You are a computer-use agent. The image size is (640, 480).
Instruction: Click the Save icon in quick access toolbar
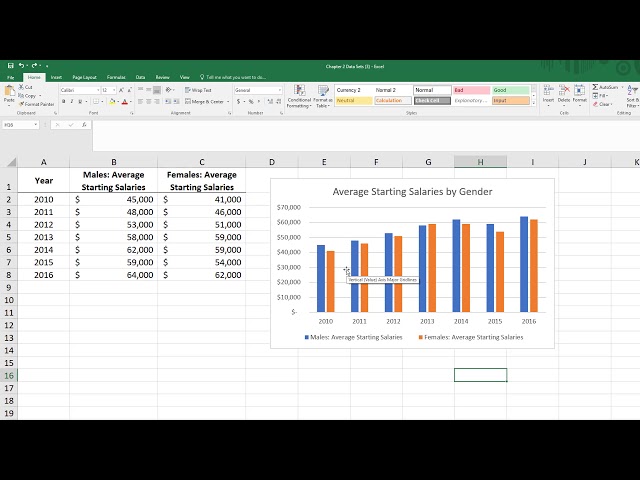coord(11,65)
